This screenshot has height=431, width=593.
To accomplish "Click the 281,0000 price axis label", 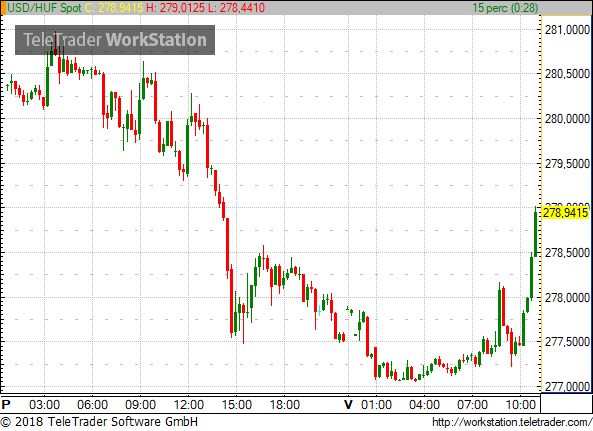I will click(567, 29).
